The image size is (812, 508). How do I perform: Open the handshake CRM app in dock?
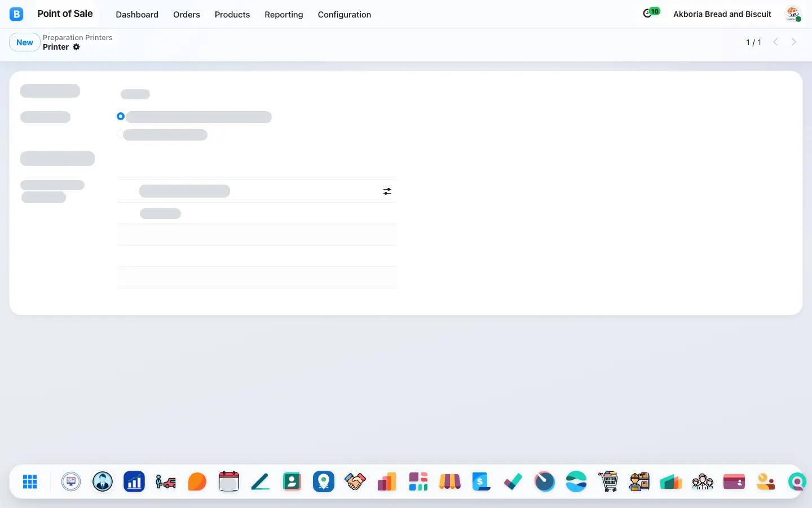click(x=355, y=481)
